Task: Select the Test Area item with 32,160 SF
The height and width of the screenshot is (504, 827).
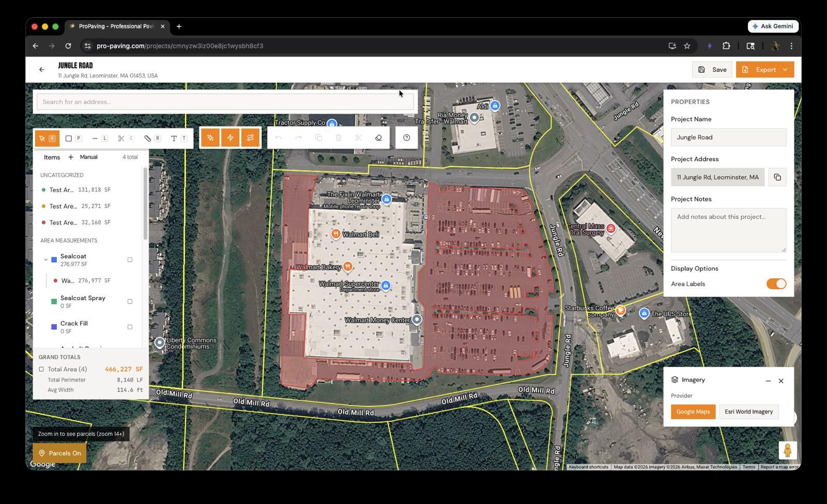Action: point(88,223)
